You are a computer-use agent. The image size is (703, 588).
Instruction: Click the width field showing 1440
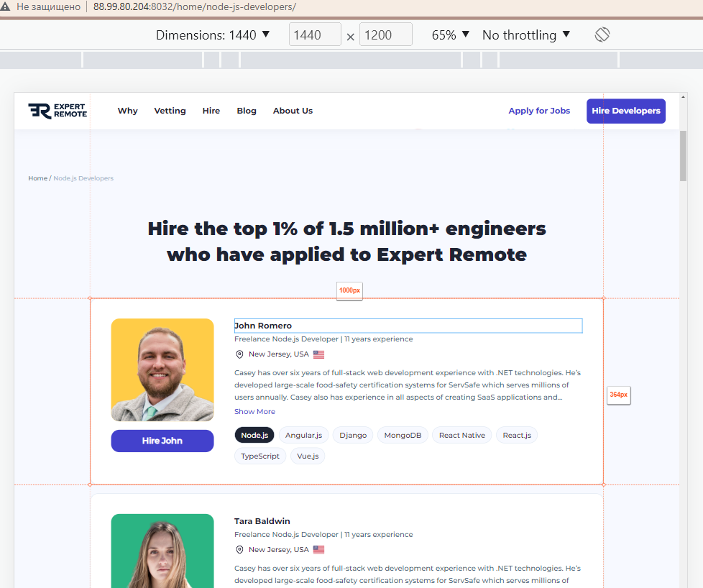pos(315,35)
